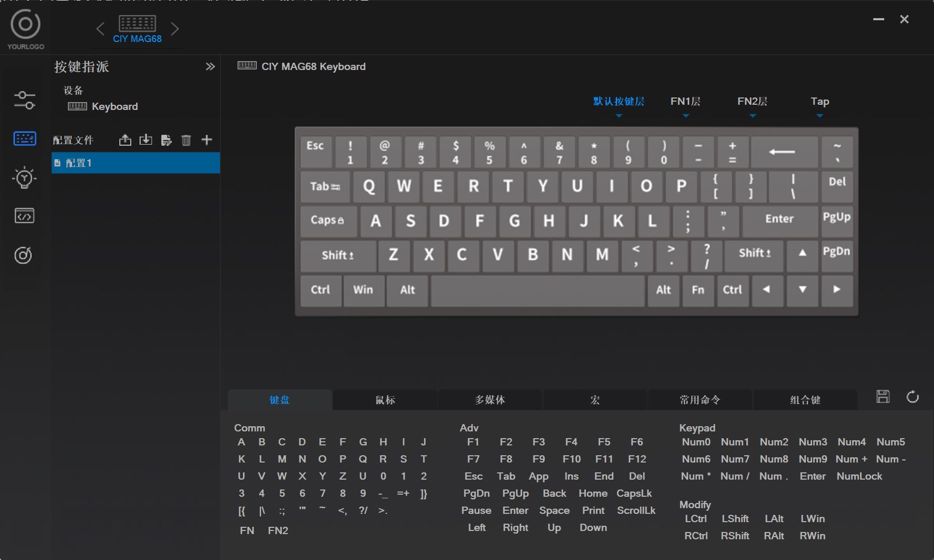Switch to next device with right arrow
Viewport: 934px width, 560px height.
[175, 29]
